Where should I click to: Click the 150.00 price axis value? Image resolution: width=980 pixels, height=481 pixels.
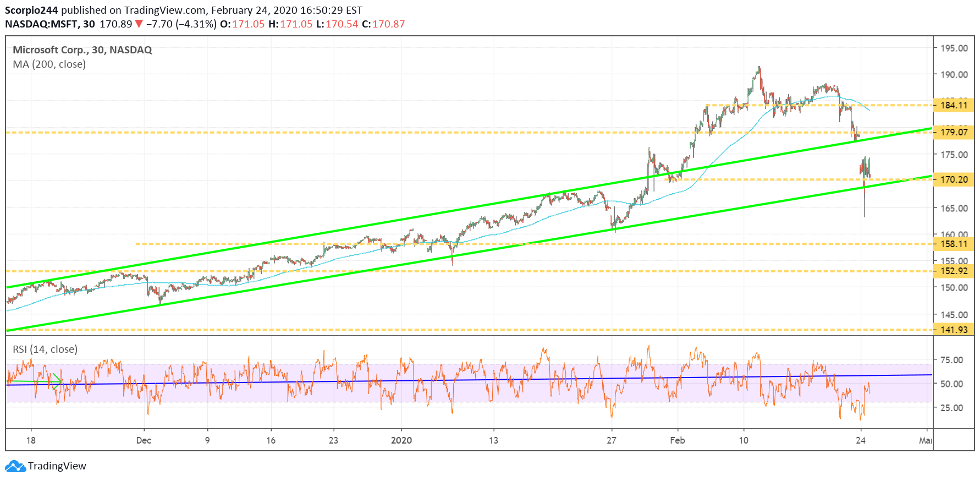point(954,287)
